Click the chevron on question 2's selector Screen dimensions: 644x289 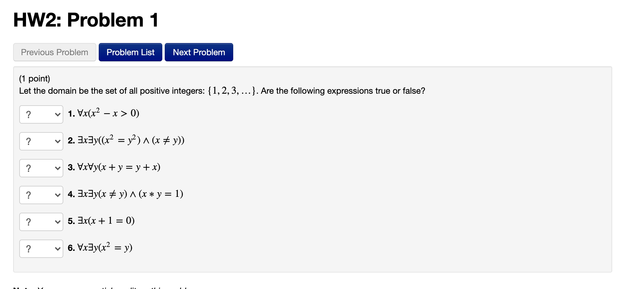tap(58, 141)
